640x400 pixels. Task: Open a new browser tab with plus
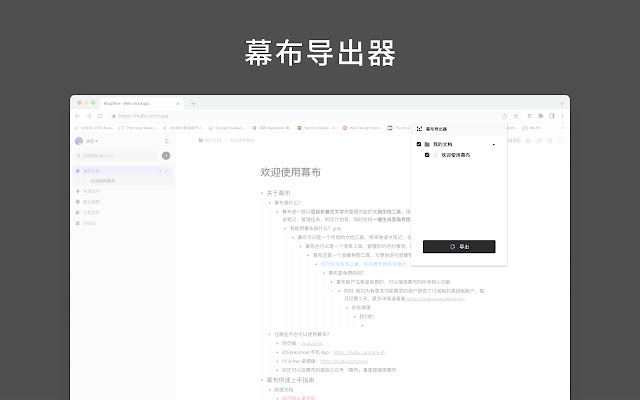(x=193, y=104)
